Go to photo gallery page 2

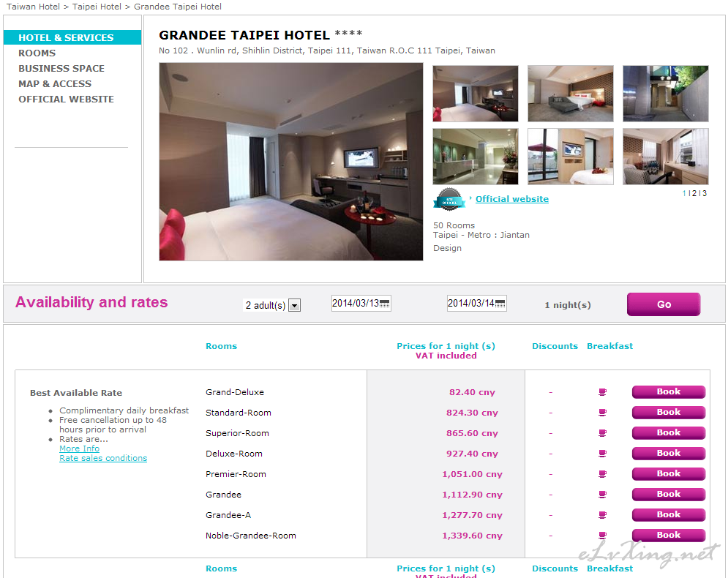pos(694,193)
